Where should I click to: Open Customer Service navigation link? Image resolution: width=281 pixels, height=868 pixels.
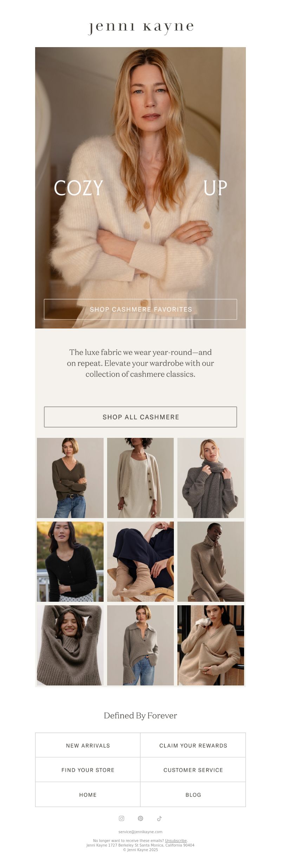(193, 770)
